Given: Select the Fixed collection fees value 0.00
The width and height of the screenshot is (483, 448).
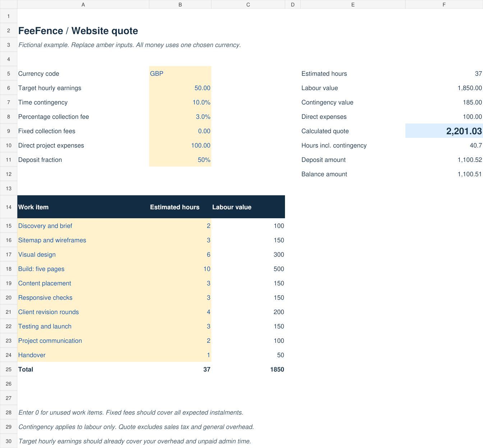Looking at the screenshot, I should tap(180, 131).
